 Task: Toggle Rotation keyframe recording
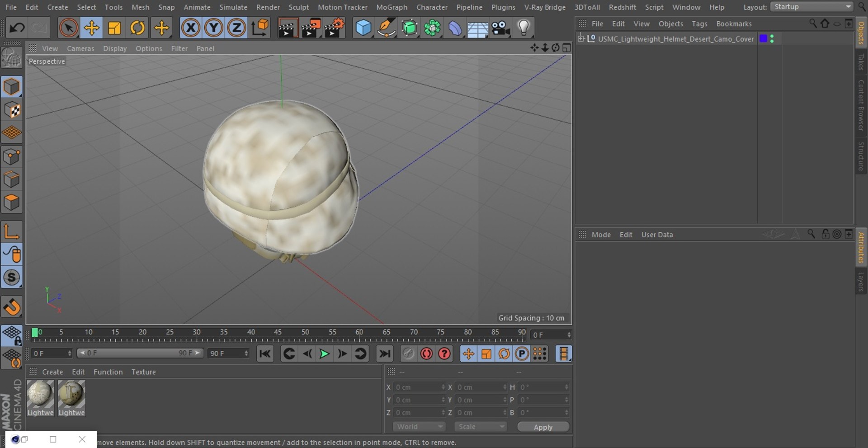[x=504, y=354]
